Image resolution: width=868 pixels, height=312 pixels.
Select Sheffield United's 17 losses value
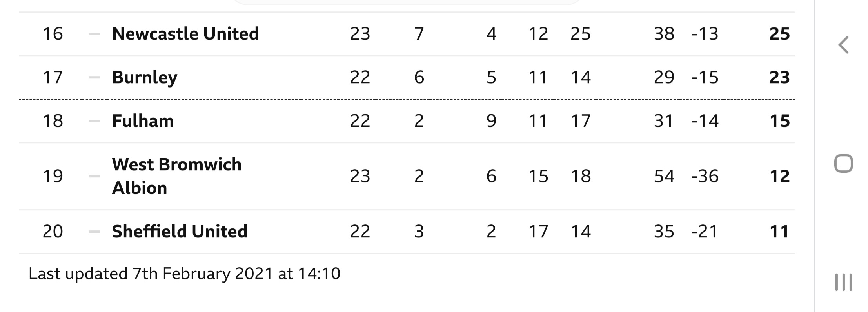(538, 232)
